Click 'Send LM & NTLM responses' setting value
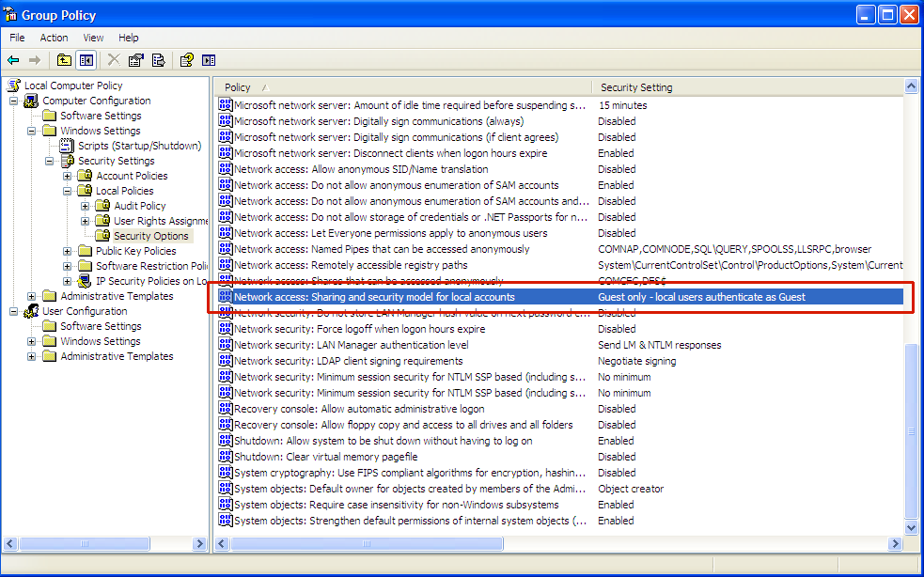The height and width of the screenshot is (577, 924). point(660,345)
